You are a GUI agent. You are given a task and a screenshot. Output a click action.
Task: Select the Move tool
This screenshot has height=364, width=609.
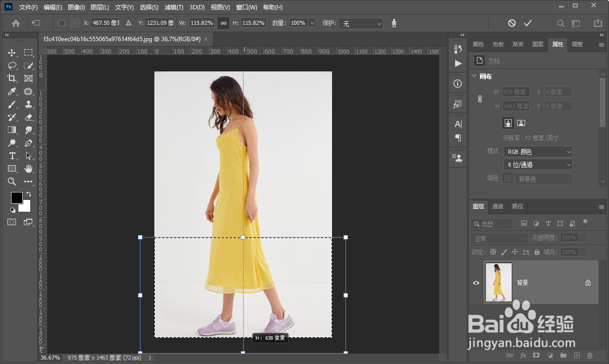click(x=12, y=53)
